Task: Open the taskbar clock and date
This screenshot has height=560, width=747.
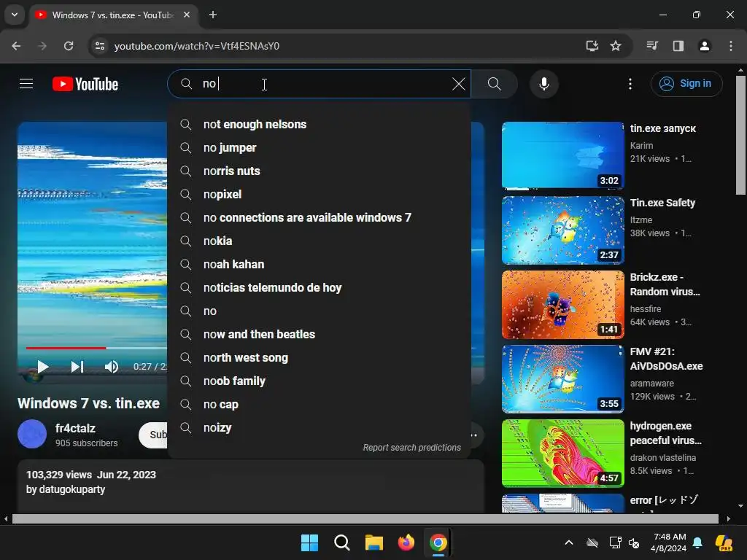Action: click(x=669, y=542)
